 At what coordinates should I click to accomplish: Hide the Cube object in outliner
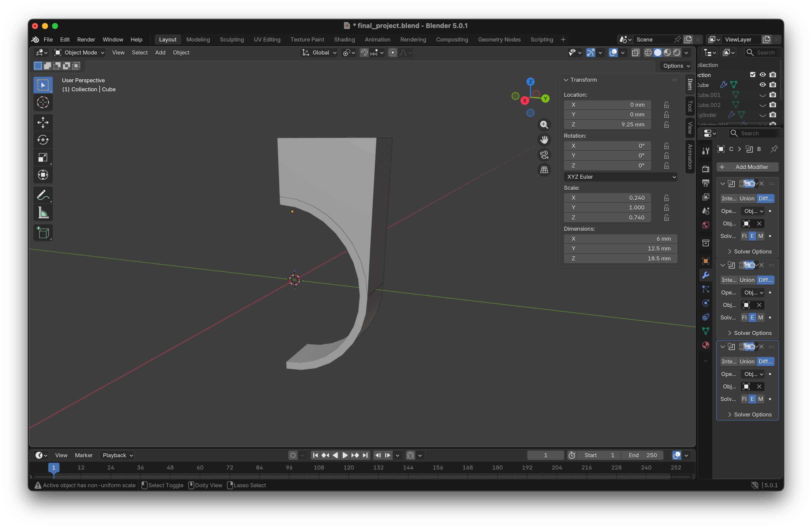pos(762,84)
